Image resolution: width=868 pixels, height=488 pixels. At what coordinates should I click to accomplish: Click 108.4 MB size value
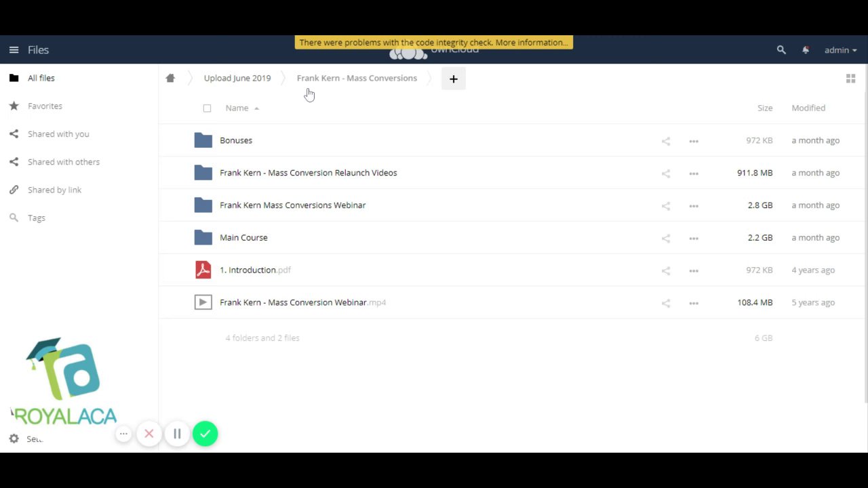(755, 302)
